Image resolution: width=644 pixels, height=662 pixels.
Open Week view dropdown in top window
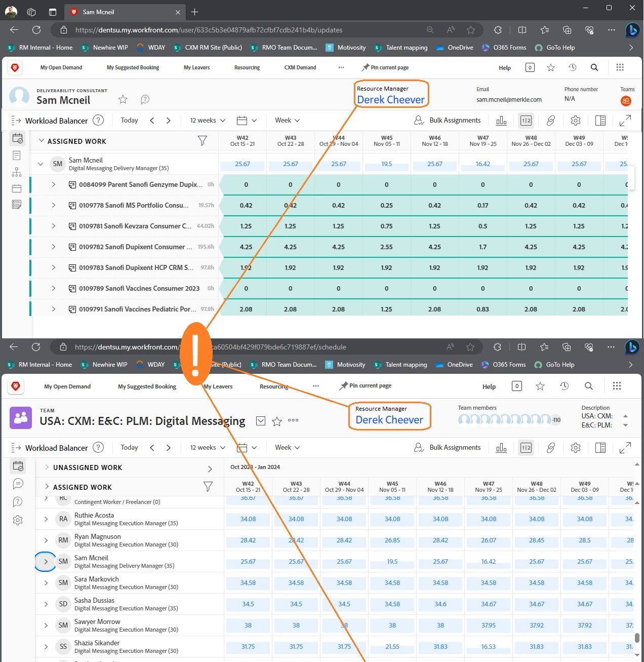pos(287,120)
